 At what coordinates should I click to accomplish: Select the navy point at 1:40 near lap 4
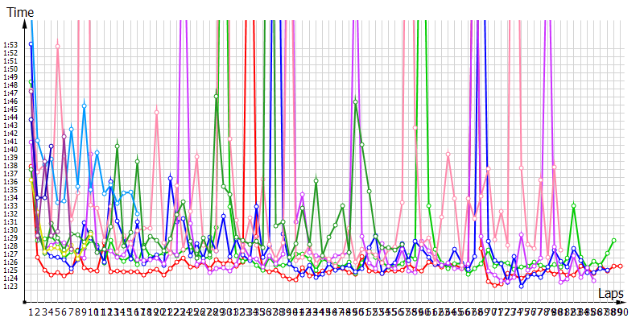51,147
